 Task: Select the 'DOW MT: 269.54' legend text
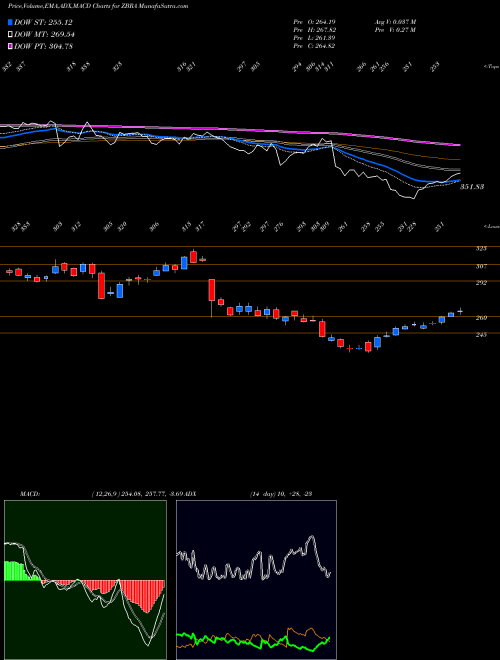point(45,35)
